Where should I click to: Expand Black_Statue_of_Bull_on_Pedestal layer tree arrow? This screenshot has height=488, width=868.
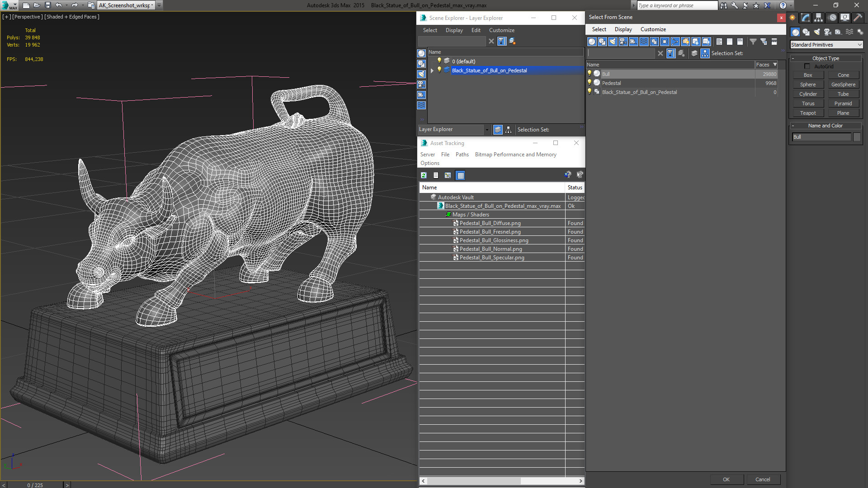point(432,70)
